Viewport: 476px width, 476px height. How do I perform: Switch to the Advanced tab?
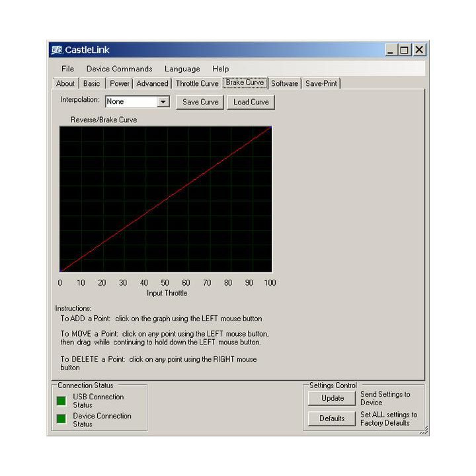[x=152, y=83]
